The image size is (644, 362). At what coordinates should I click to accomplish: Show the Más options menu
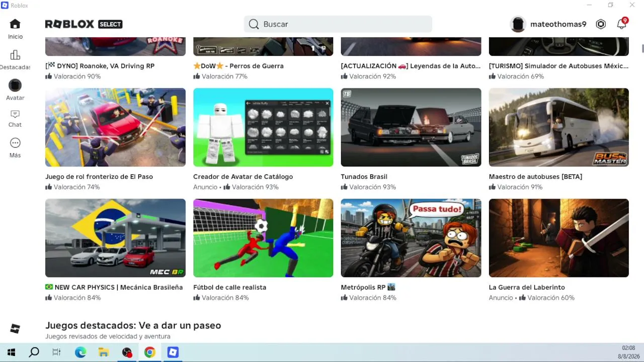(x=15, y=148)
